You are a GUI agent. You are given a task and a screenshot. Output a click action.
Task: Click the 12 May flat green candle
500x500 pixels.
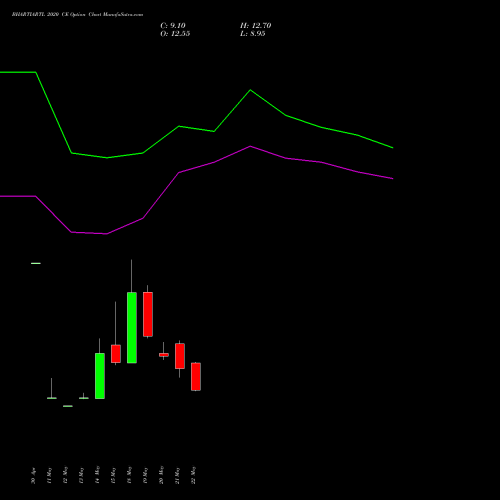(x=68, y=406)
